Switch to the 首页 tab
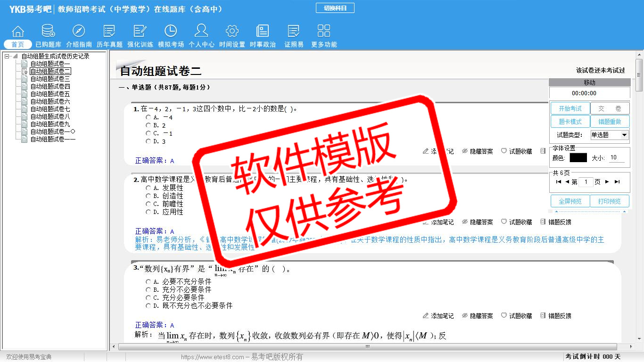This screenshot has width=644, height=362. [18, 44]
